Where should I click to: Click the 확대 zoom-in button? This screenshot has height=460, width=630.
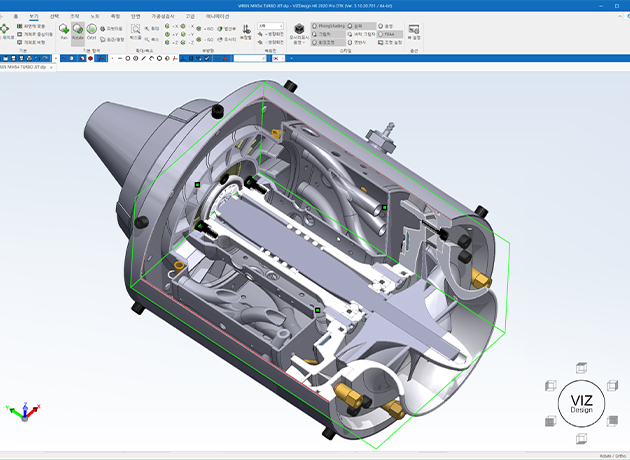coord(152,28)
